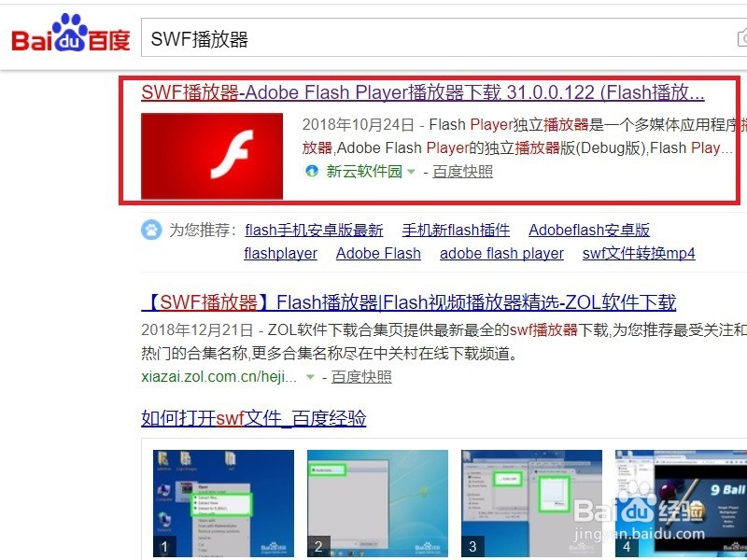747x560 pixels.
Task: Open 百度快照 for the ZOL result
Action: pos(361,377)
